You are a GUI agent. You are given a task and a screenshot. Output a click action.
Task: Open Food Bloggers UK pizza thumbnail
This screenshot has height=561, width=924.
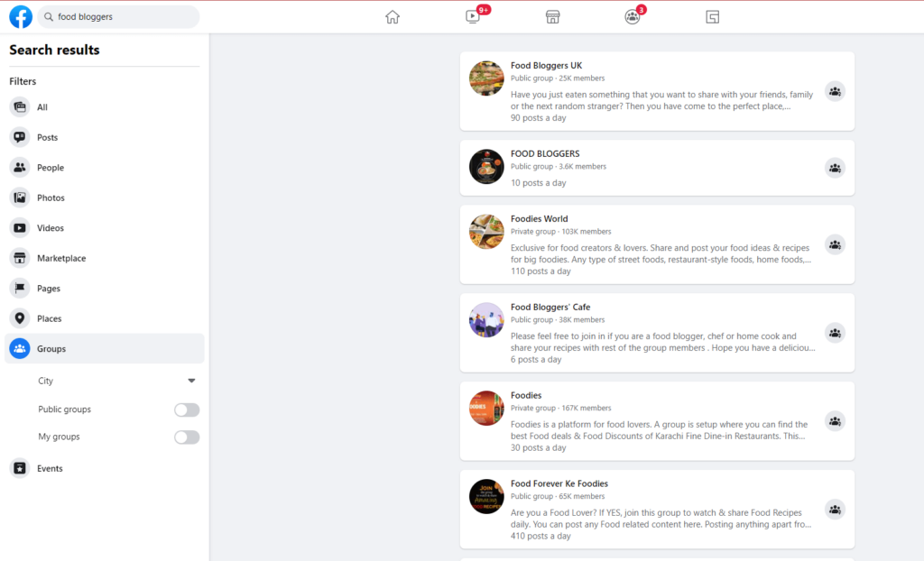[486, 78]
